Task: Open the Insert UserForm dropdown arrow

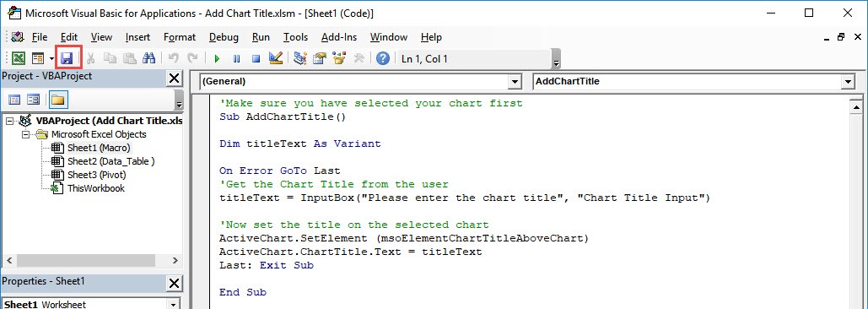Action: (51, 58)
